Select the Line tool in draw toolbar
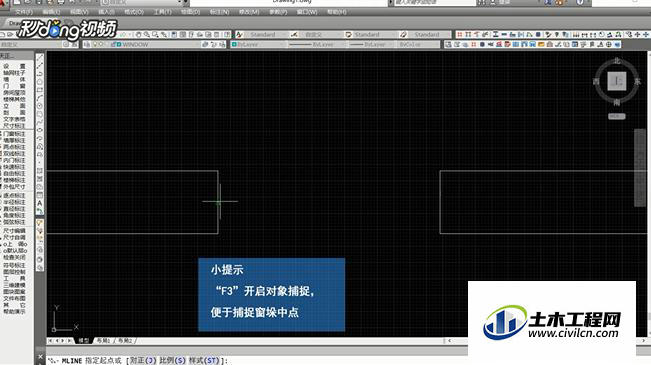The image size is (651, 365). click(40, 58)
